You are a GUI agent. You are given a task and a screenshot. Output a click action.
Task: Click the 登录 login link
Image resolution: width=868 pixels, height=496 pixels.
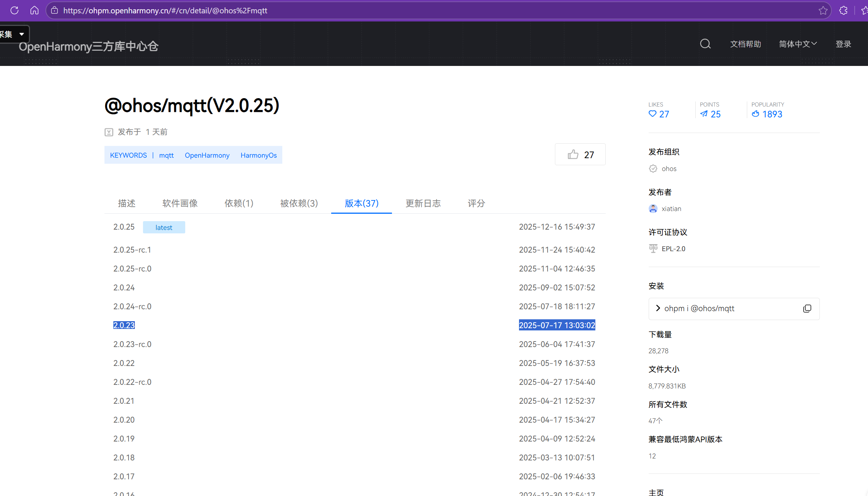[x=843, y=44]
